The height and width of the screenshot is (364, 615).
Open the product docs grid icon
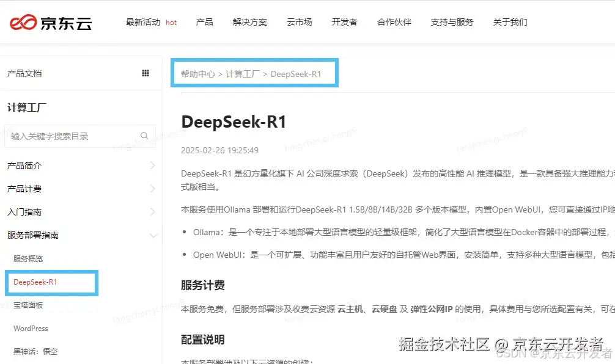pyautogui.click(x=145, y=73)
